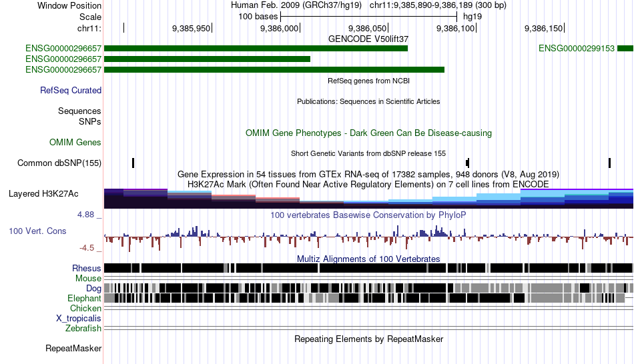This screenshot has width=634, height=364.
Task: Click the Chicken alignment label
Action: click(x=85, y=308)
